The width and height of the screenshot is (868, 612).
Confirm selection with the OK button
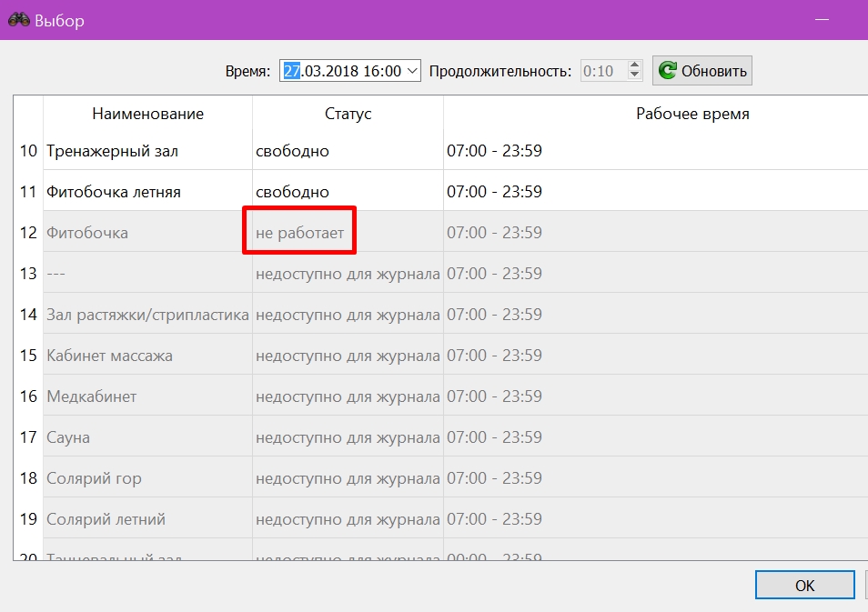pyautogui.click(x=805, y=585)
